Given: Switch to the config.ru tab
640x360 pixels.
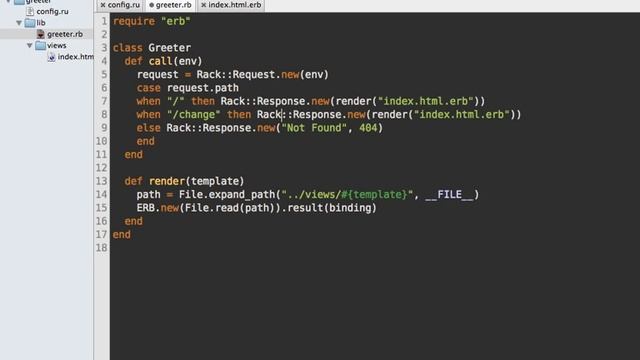Looking at the screenshot, I should click(120, 5).
